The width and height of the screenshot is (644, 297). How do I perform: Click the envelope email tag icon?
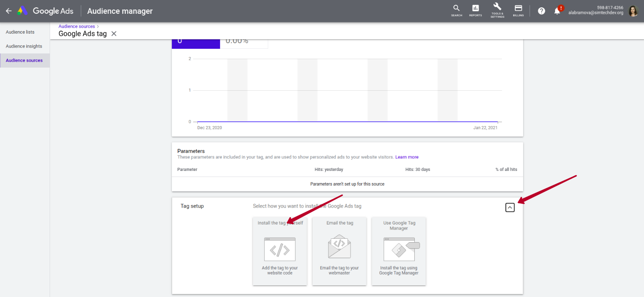pos(339,246)
